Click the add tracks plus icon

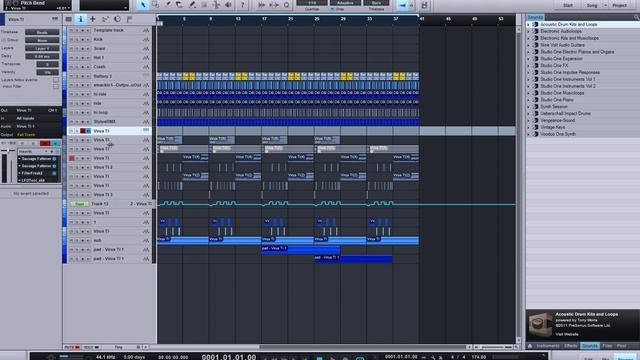point(93,19)
